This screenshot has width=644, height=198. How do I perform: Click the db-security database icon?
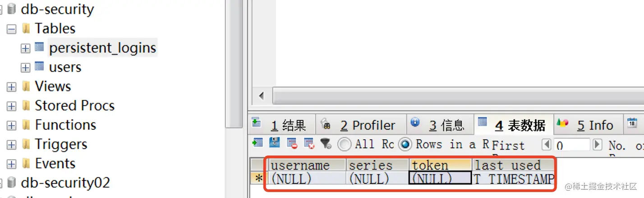click(12, 9)
